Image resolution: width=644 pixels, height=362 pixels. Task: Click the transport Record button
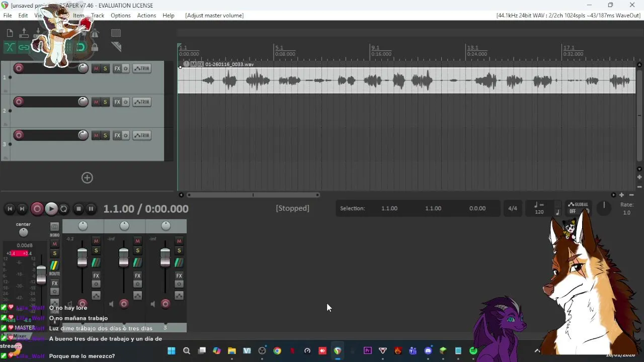click(x=37, y=209)
